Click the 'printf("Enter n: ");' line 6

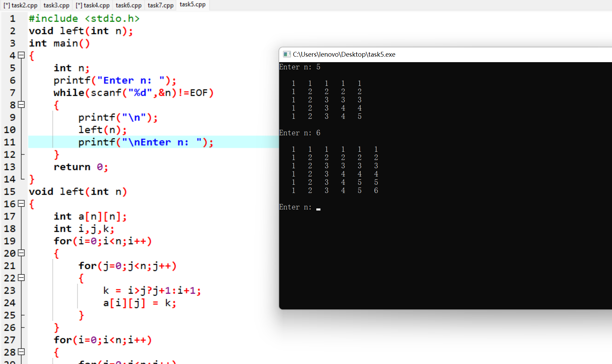click(115, 80)
